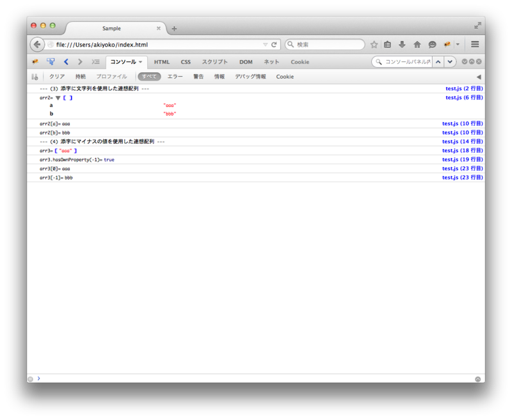The image size is (512, 420).
Task: Reload the current page
Action: tap(274, 45)
